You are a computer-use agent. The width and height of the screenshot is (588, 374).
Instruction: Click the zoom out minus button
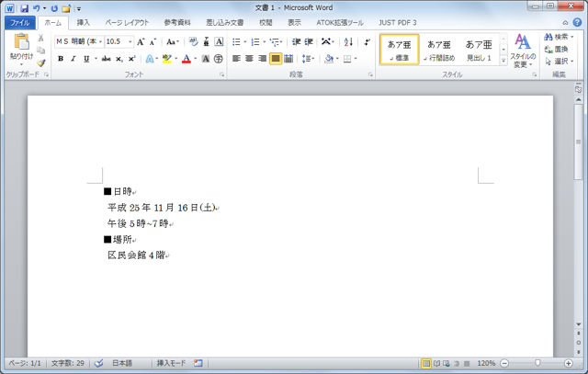point(504,363)
